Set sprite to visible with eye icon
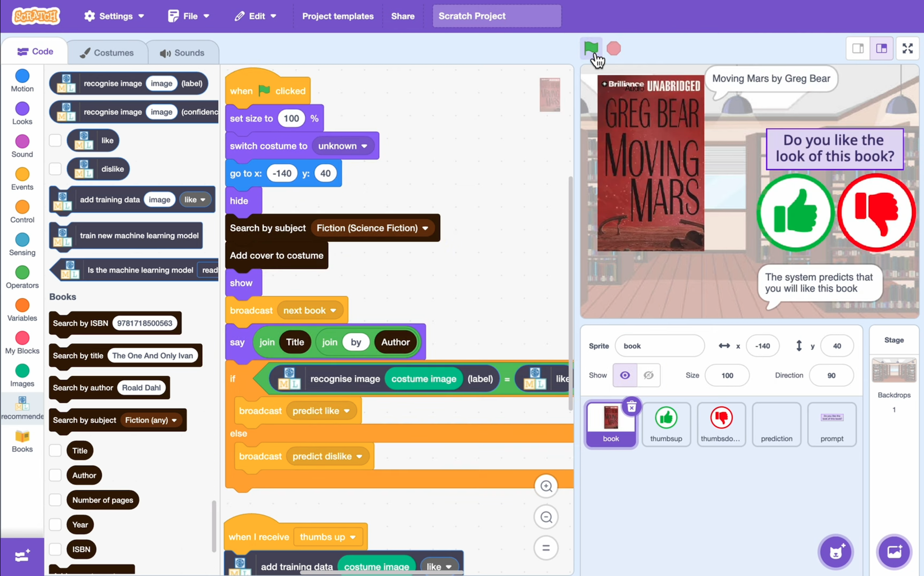 (x=625, y=375)
